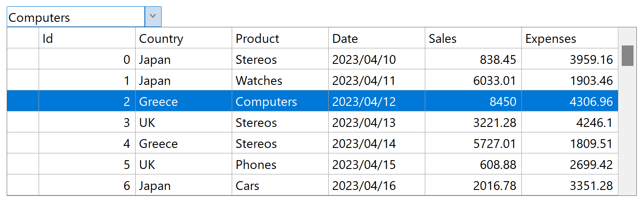The height and width of the screenshot is (203, 644).
Task: Click the 3351.28 expenses cell
Action: [x=570, y=185]
